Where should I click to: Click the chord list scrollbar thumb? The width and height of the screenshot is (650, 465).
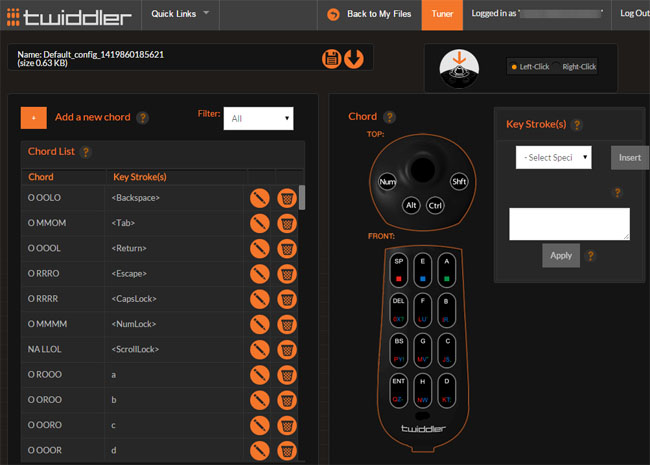302,198
